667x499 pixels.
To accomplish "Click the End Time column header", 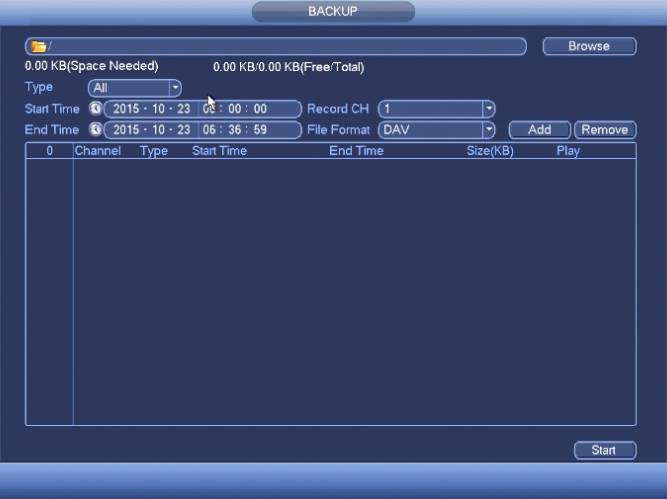I will point(356,151).
